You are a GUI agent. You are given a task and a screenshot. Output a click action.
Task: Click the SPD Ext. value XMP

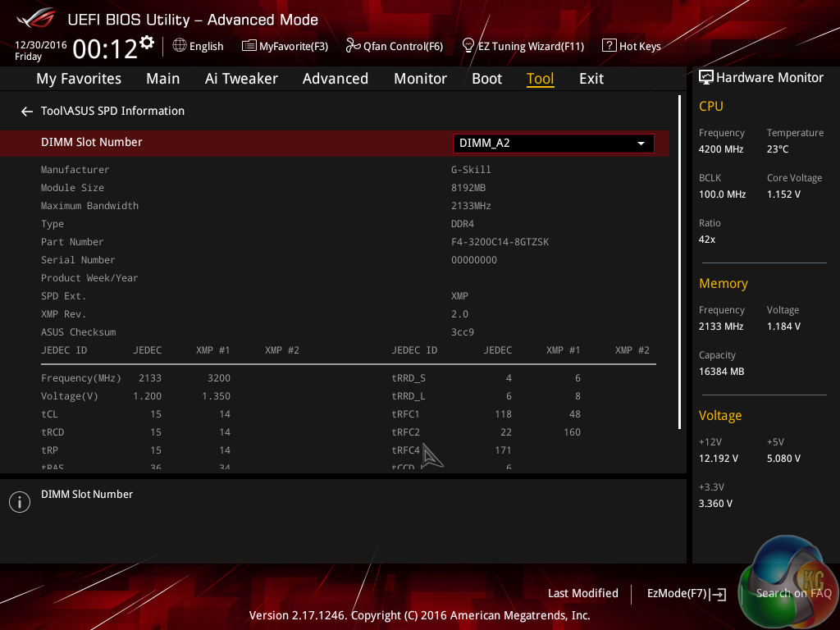coord(459,296)
